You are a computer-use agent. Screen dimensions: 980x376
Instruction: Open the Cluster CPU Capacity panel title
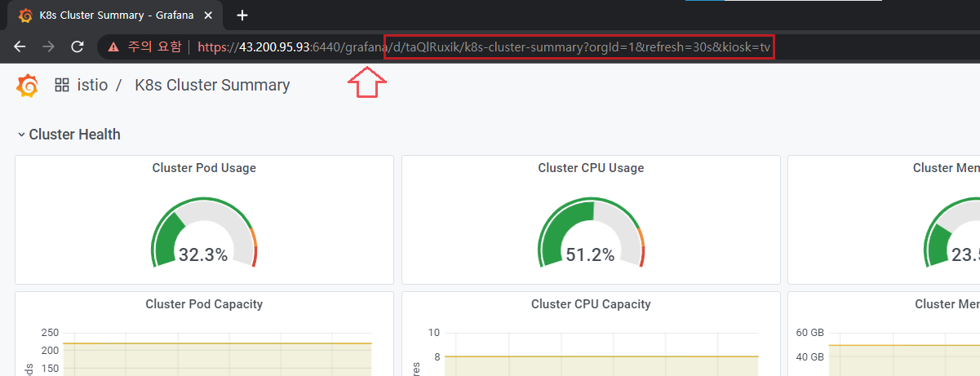coord(591,304)
